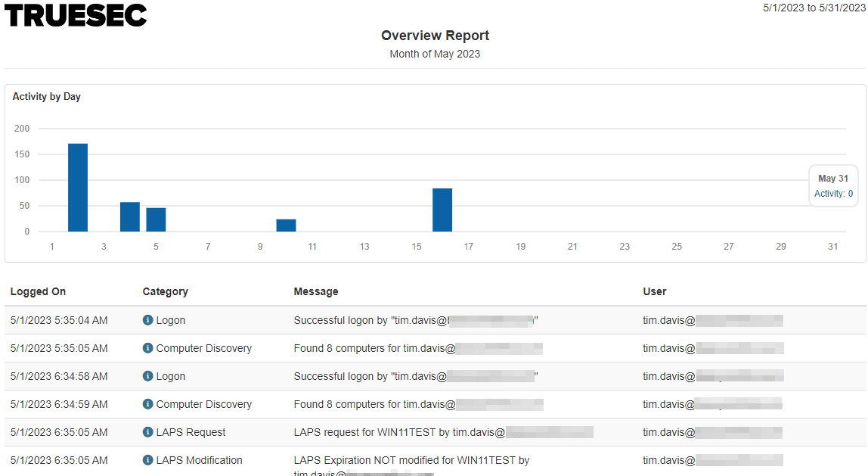Click info icon beside 5:35:04 AM Logon
The height and width of the screenshot is (476, 868).
point(147,320)
